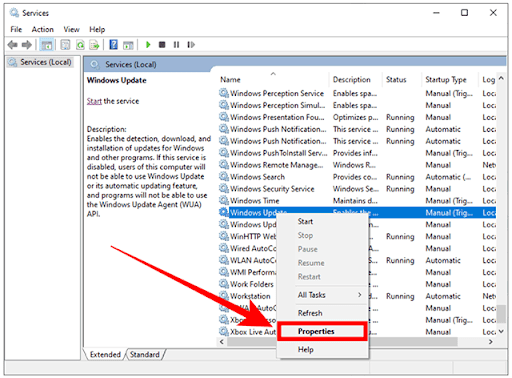Open the blue Help toolbar icon
The height and width of the screenshot is (378, 512).
click(113, 45)
